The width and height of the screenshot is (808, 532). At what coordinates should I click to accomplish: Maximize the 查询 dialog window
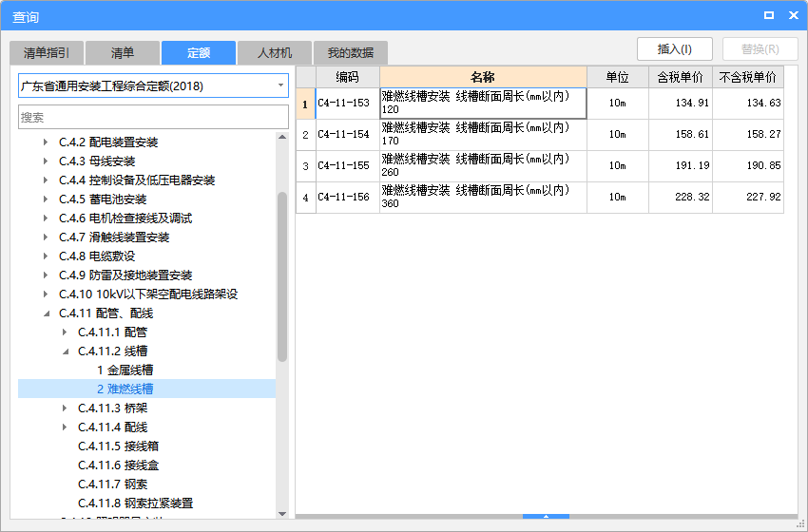(x=769, y=15)
